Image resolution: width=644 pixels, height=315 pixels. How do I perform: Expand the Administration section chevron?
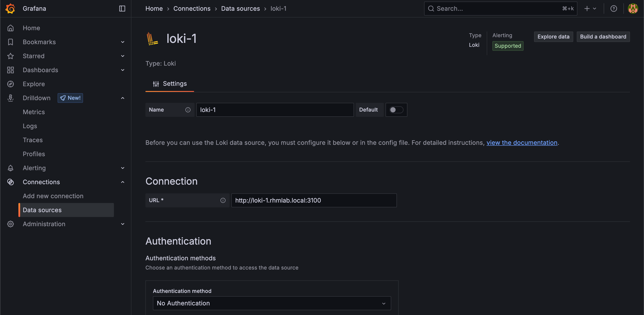122,224
